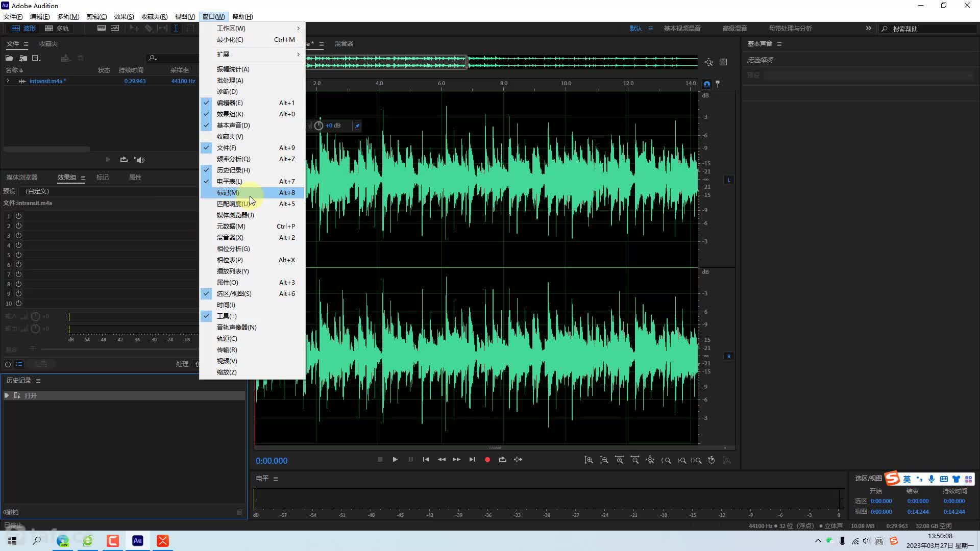The width and height of the screenshot is (980, 551).
Task: Open the Effects (效果) menu
Action: pos(124,17)
